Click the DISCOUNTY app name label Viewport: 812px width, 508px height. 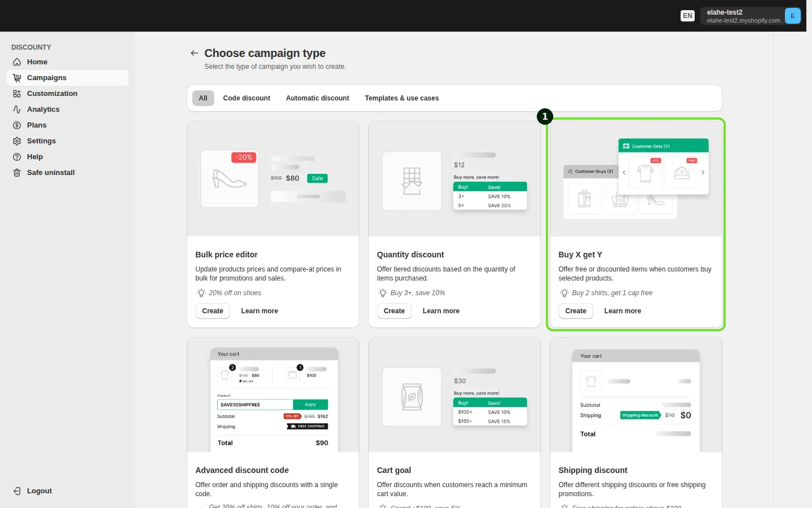(31, 47)
